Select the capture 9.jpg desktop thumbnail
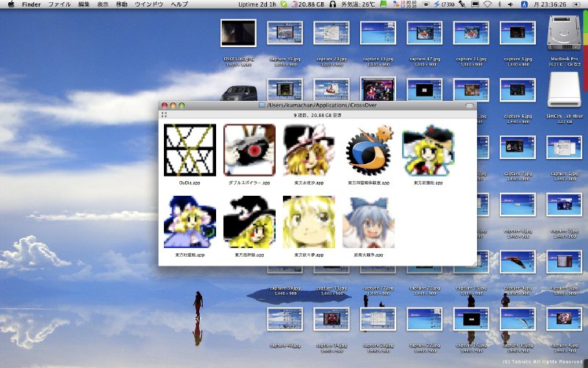Image resolution: width=588 pixels, height=368 pixels. pyautogui.click(x=517, y=262)
